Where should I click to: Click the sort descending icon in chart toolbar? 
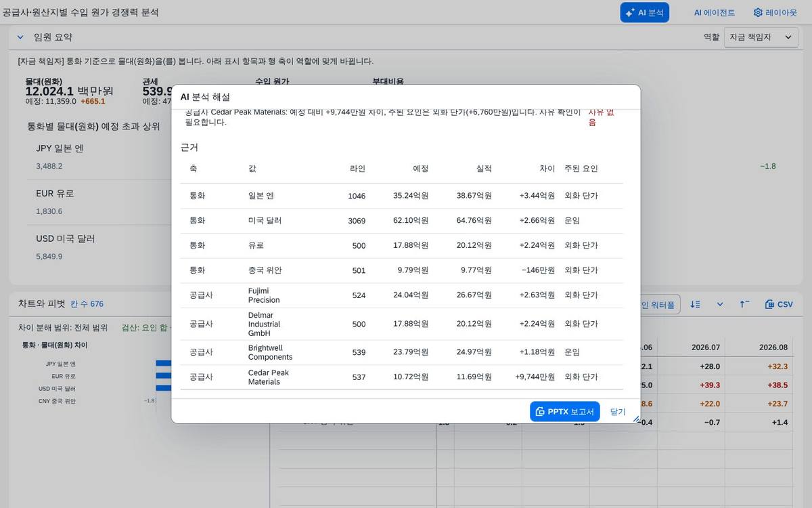tap(695, 304)
